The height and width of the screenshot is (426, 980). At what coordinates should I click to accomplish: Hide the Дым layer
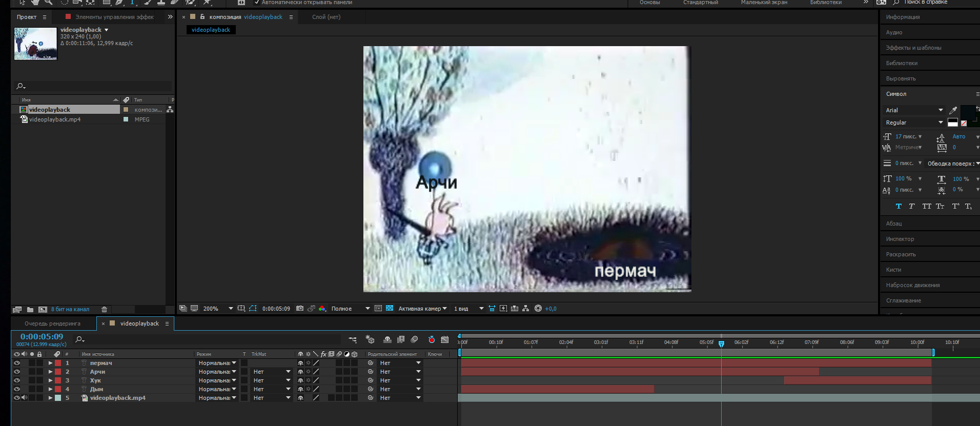tap(17, 389)
